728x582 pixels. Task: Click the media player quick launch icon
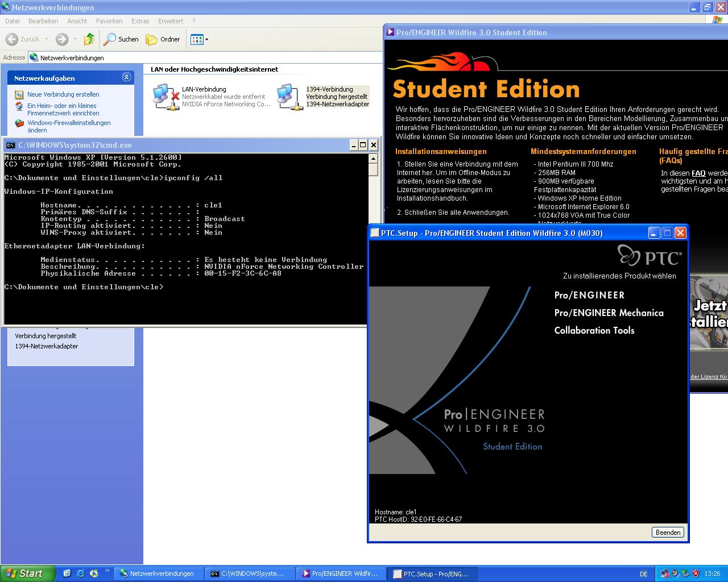click(94, 573)
